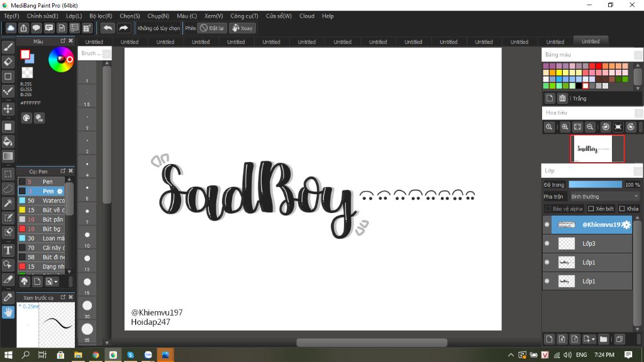Viewport: 644px width, 362px height.
Task: Toggle the Xén bớt checkbox
Action: pyautogui.click(x=591, y=209)
